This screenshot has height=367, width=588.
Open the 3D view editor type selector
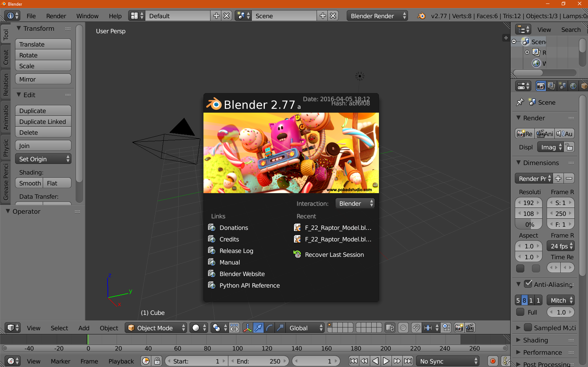(13, 328)
